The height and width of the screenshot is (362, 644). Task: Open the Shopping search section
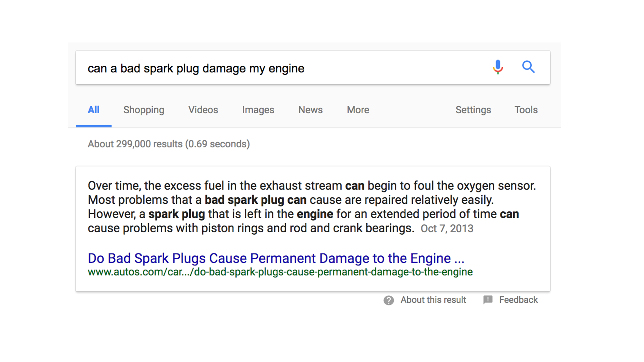pyautogui.click(x=144, y=110)
